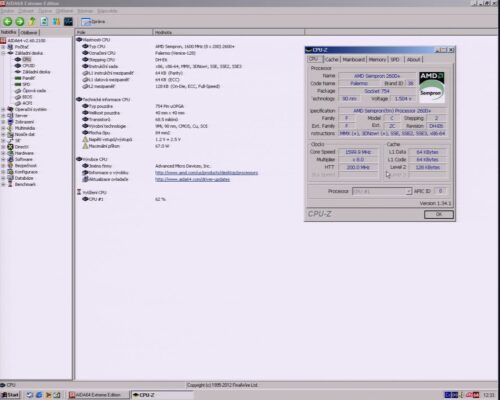
Task: Click the Refresh toolbar icon
Action: click(44, 22)
